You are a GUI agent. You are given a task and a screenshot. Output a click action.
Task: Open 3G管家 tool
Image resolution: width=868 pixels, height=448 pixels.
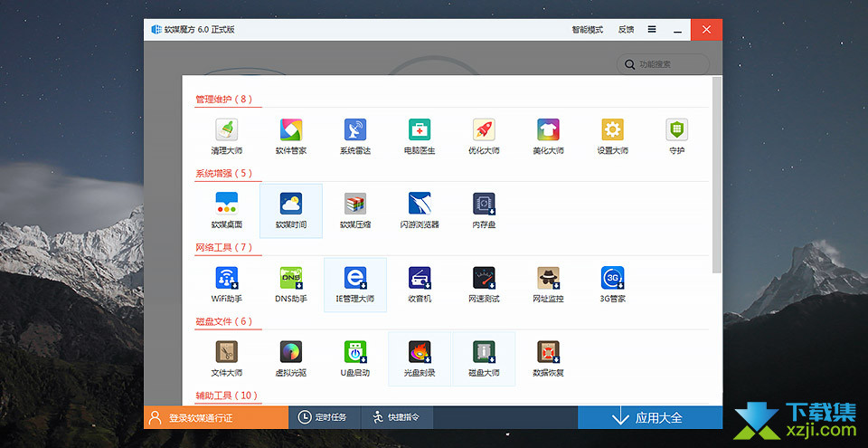tap(612, 285)
